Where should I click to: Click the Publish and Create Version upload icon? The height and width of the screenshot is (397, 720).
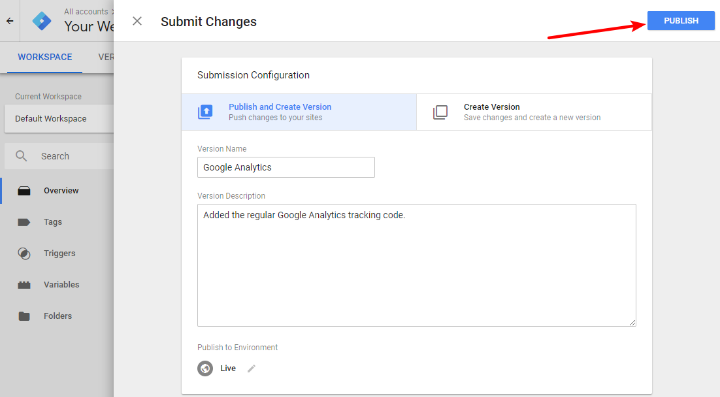205,112
